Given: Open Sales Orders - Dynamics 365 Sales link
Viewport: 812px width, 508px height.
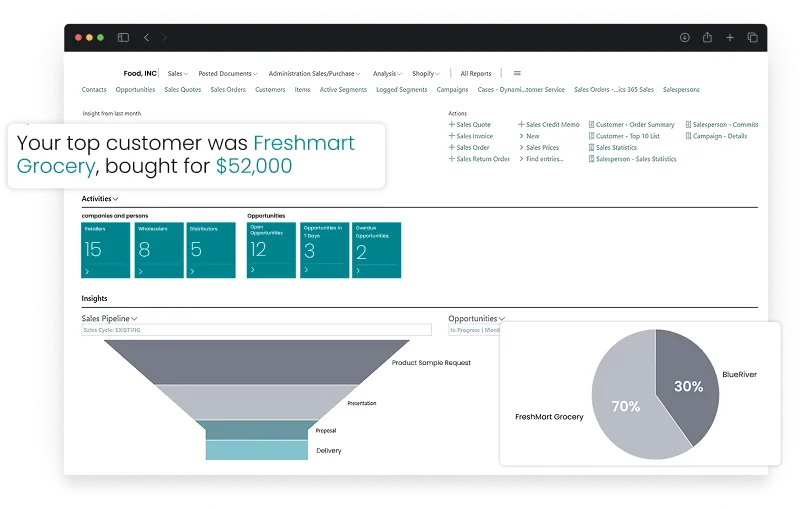Looking at the screenshot, I should click(614, 90).
